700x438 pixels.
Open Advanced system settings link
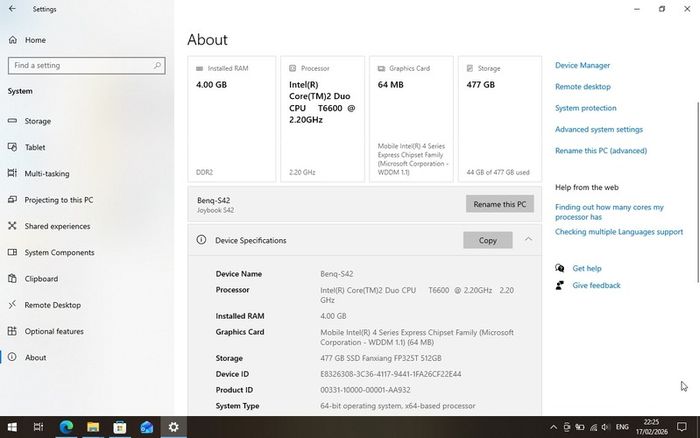tap(599, 129)
